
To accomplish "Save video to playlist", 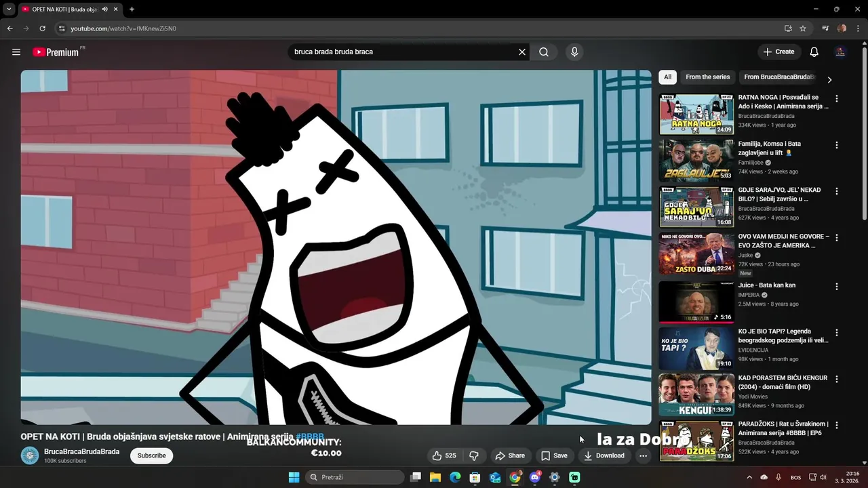I will 554,455.
